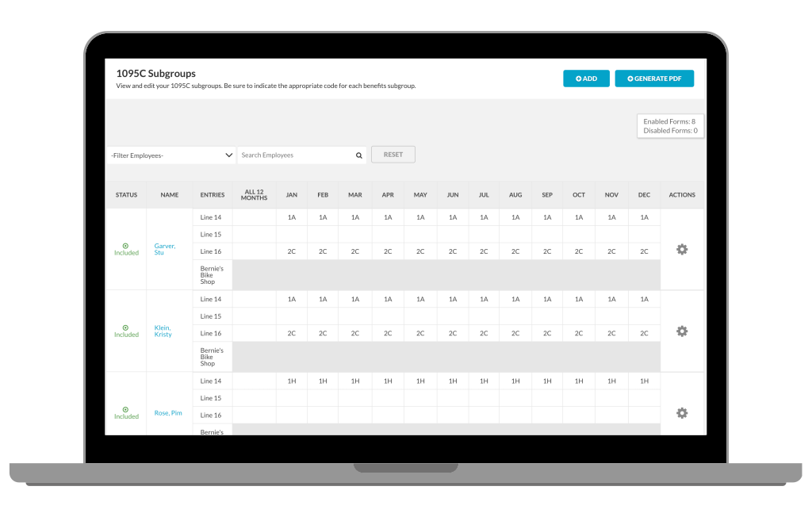Screen dimensions: 812x517
Task: Select Rose's Line 14 NOV cell 1H
Action: 611,381
